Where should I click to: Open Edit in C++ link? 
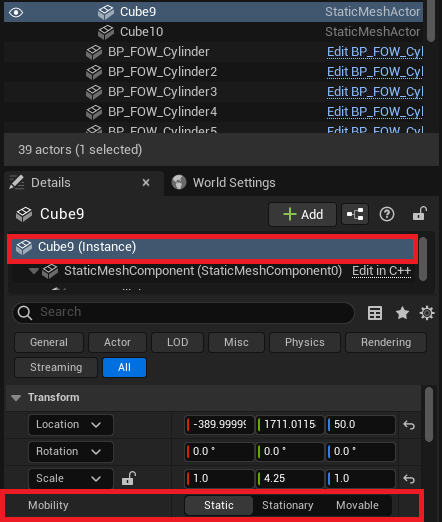coord(381,271)
